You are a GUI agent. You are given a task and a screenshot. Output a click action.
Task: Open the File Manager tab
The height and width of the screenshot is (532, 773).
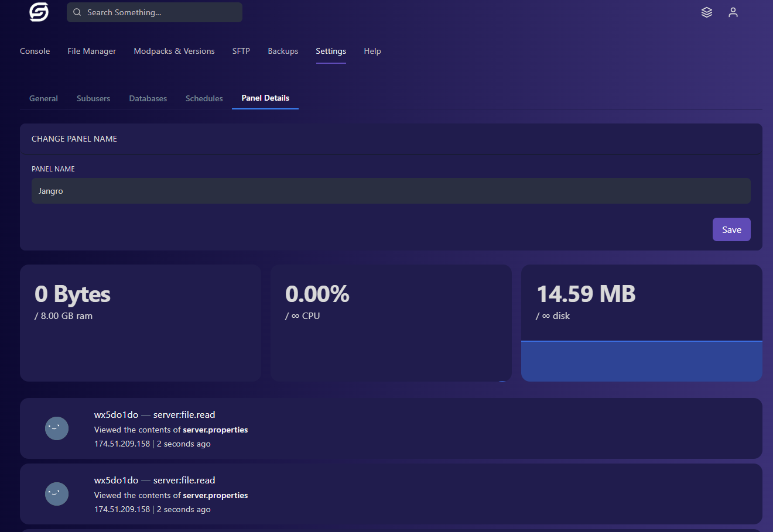tap(91, 51)
